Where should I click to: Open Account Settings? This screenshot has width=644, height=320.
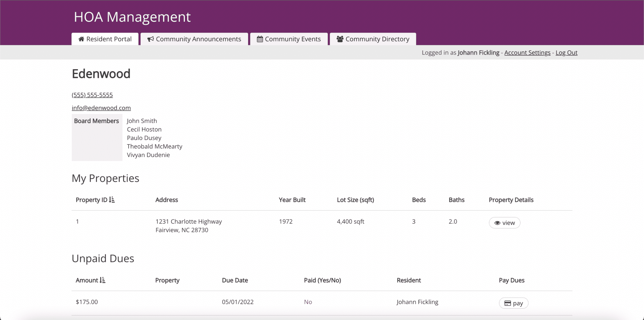(527, 52)
